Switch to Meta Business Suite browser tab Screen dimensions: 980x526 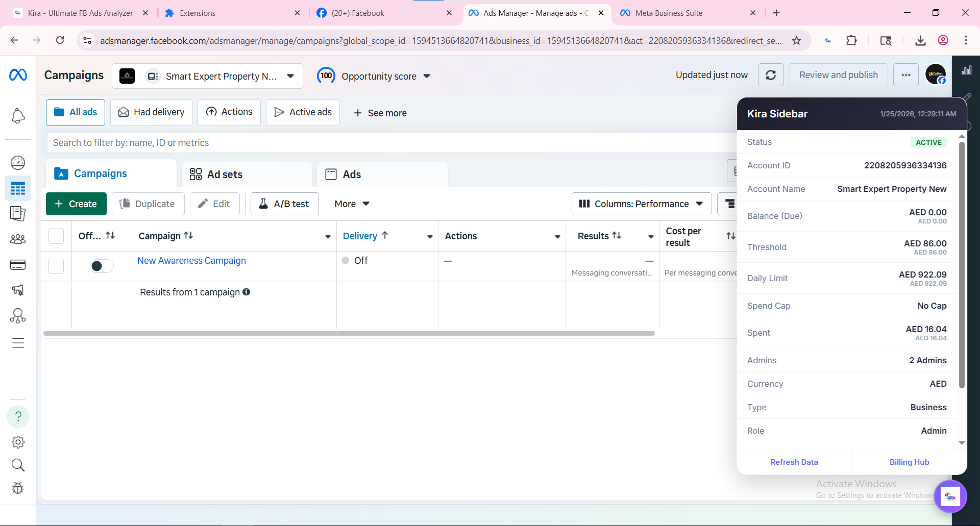(x=689, y=13)
